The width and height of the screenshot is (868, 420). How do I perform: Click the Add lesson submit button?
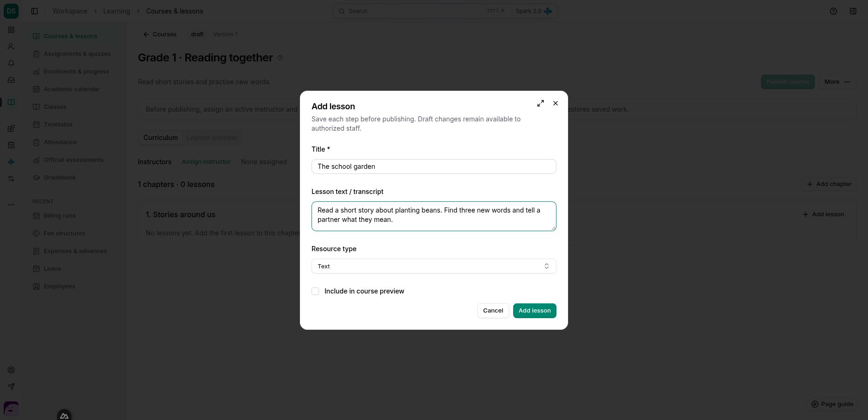(x=535, y=311)
